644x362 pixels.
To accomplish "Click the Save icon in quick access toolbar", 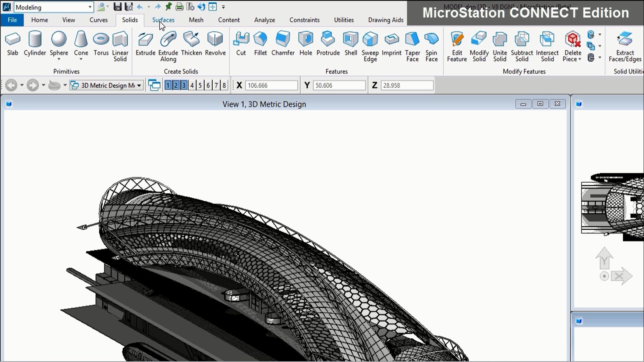I will coord(117,7).
